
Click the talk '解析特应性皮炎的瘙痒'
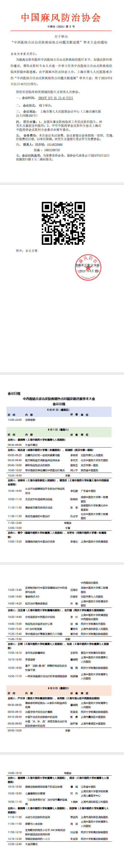pos(37,465)
